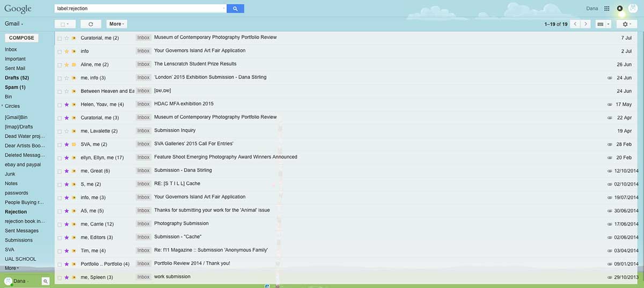Open email 'Re: f11 Magazine :: Submission'
Screen dimensions: 644x288
[x=211, y=250]
